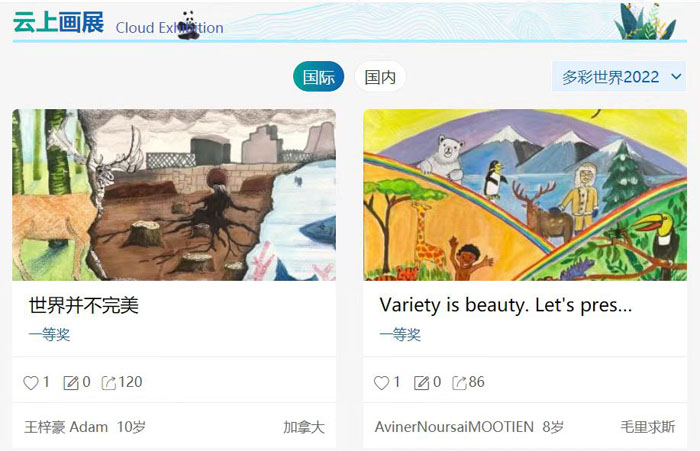Screen dimensions: 700x451
Task: Click the author name 王梓豪 Adam
Action: click(66, 427)
